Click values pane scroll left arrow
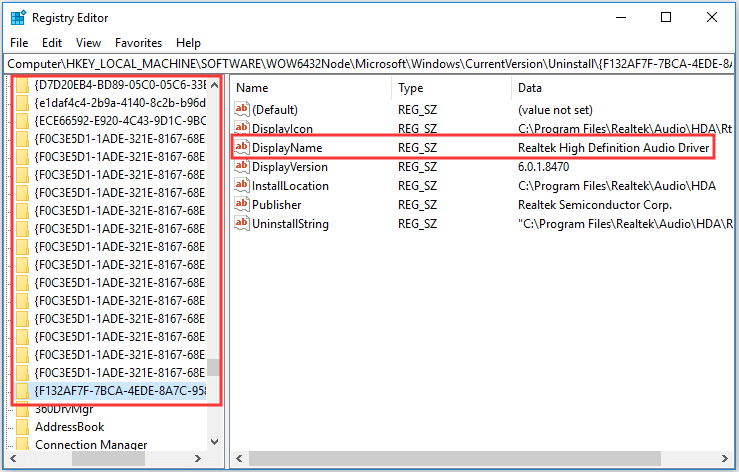Screen dimensions: 739x472 click(x=239, y=458)
